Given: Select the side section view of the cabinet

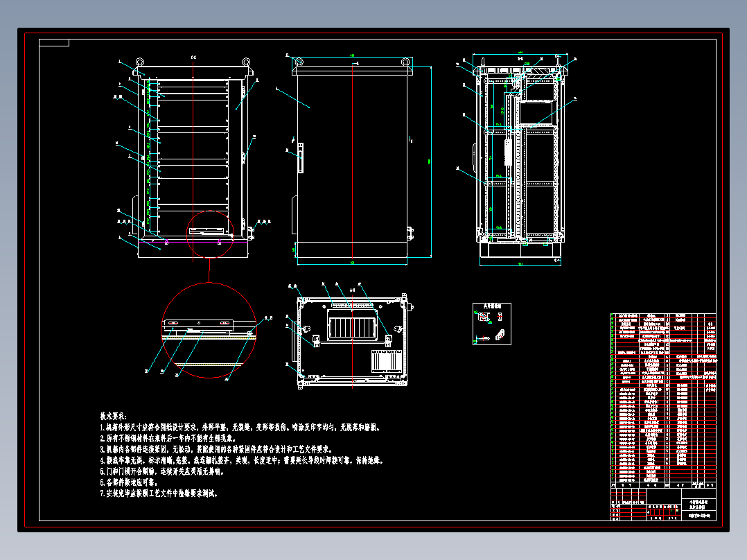Looking at the screenshot, I should click(x=520, y=159).
